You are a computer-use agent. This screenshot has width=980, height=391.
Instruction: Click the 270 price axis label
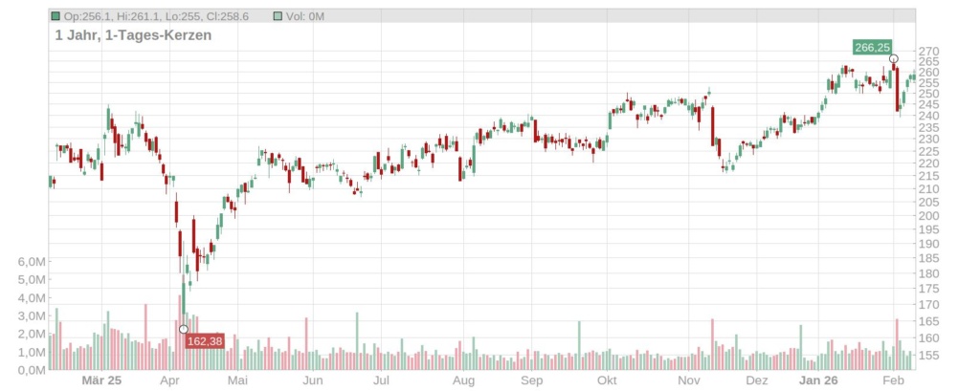929,51
